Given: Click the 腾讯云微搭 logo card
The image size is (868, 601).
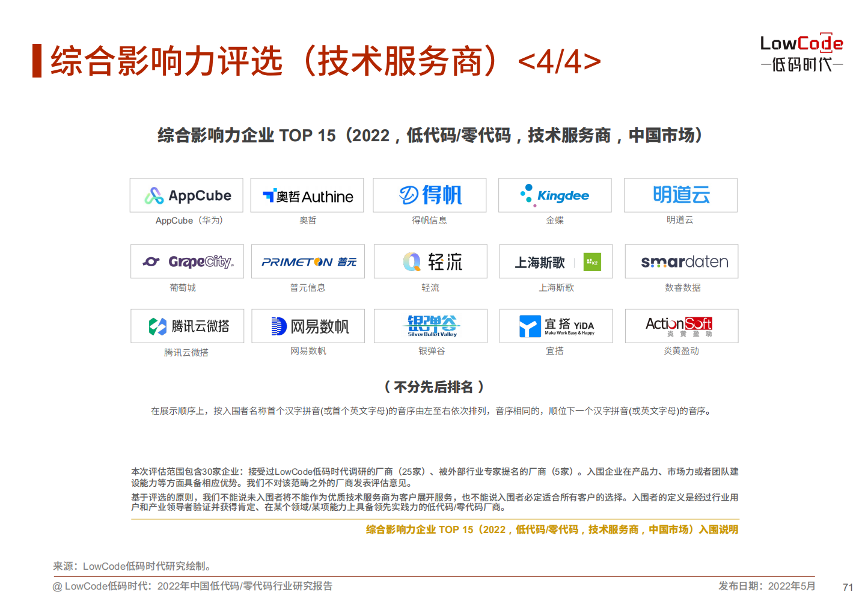Looking at the screenshot, I should [x=188, y=326].
